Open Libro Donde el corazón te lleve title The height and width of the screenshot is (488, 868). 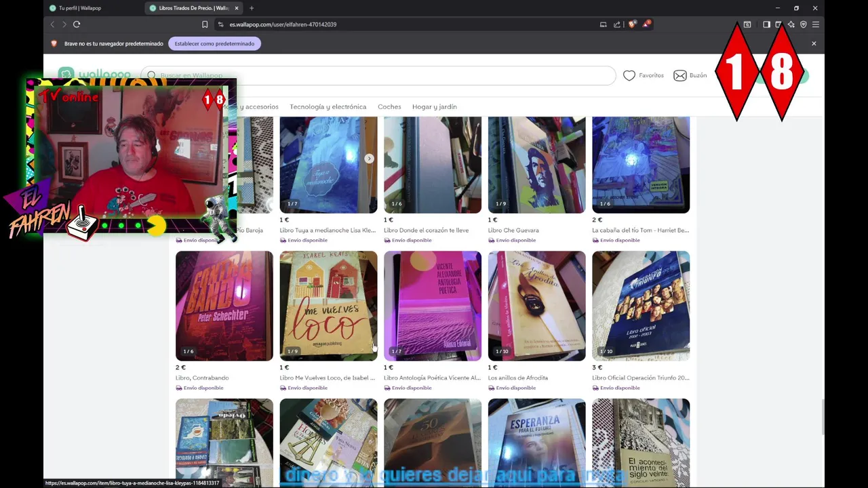(426, 230)
